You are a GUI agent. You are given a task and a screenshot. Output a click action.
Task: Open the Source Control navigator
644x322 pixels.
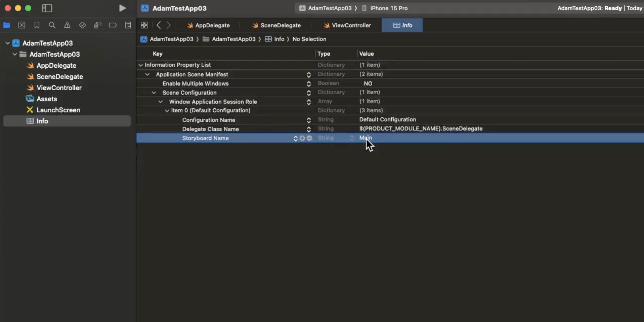pos(22,25)
